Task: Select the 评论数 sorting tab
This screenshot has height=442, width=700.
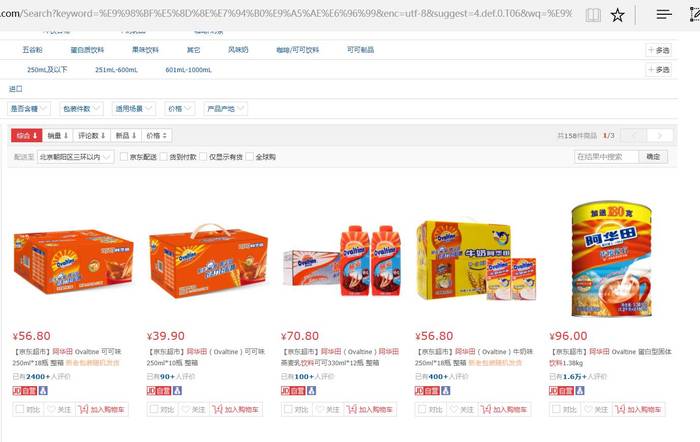Action: tap(92, 135)
